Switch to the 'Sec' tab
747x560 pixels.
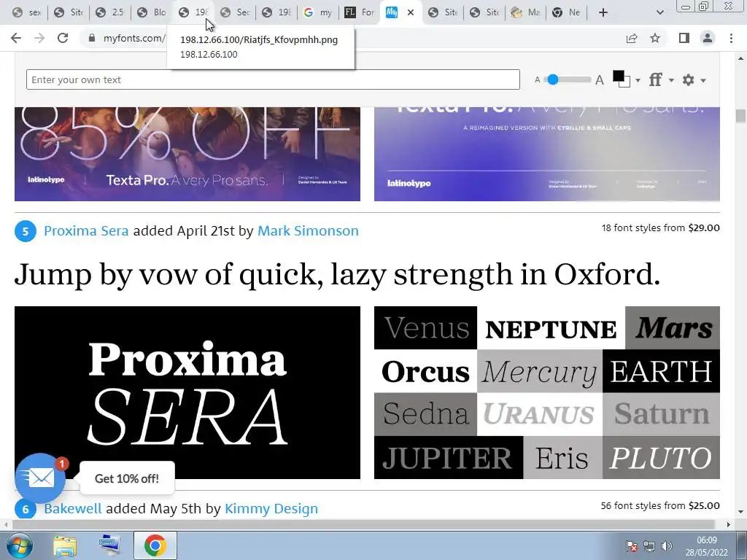pyautogui.click(x=235, y=12)
